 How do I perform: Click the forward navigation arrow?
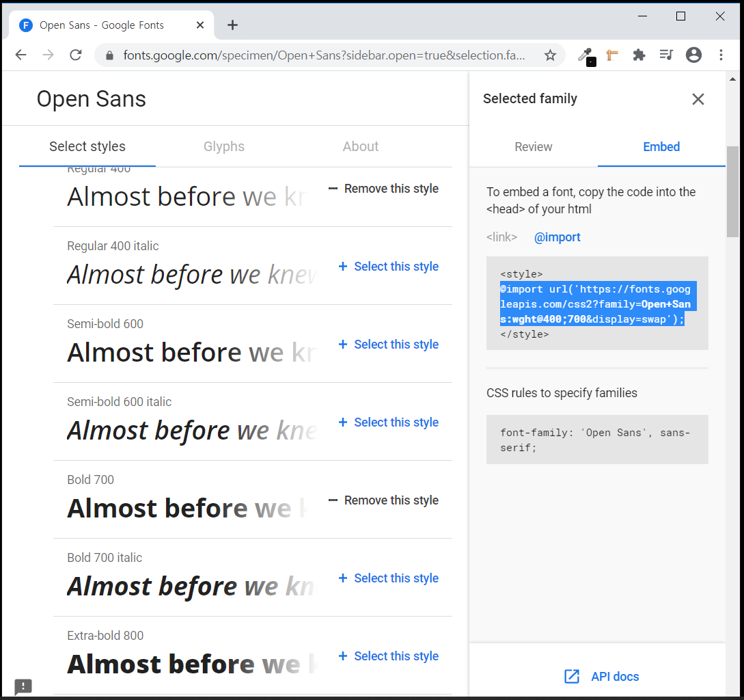tap(48, 55)
